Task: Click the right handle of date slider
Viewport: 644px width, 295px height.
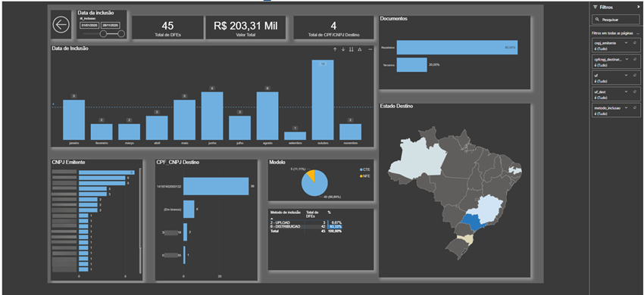Action: pyautogui.click(x=121, y=33)
